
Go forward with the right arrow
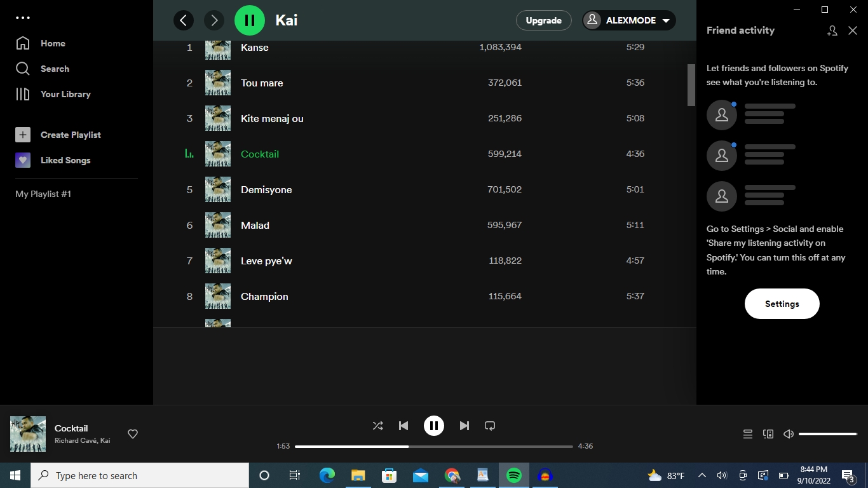(x=214, y=20)
